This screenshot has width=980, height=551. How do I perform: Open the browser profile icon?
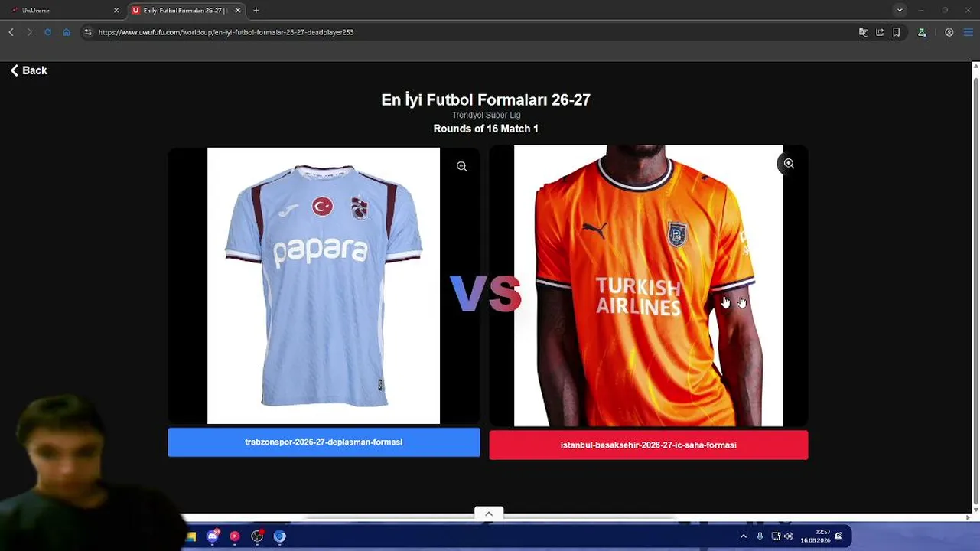[x=949, y=32]
